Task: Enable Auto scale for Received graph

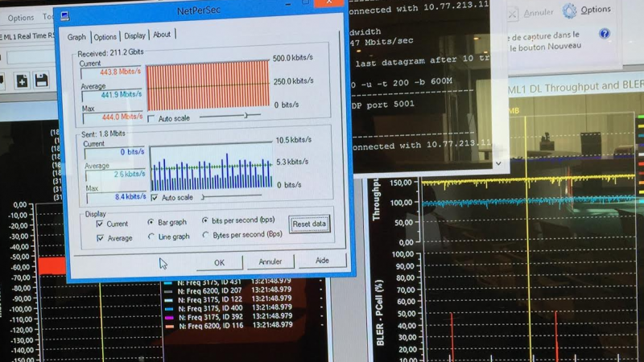Action: point(152,118)
